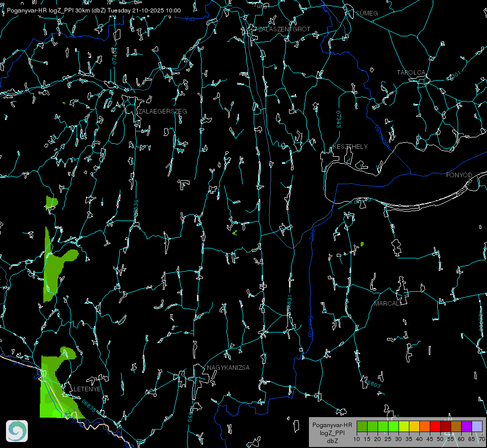Image resolution: width=487 pixels, height=448 pixels.
Task: Click the ZALAEGERSZEG city label
Action: click(163, 112)
